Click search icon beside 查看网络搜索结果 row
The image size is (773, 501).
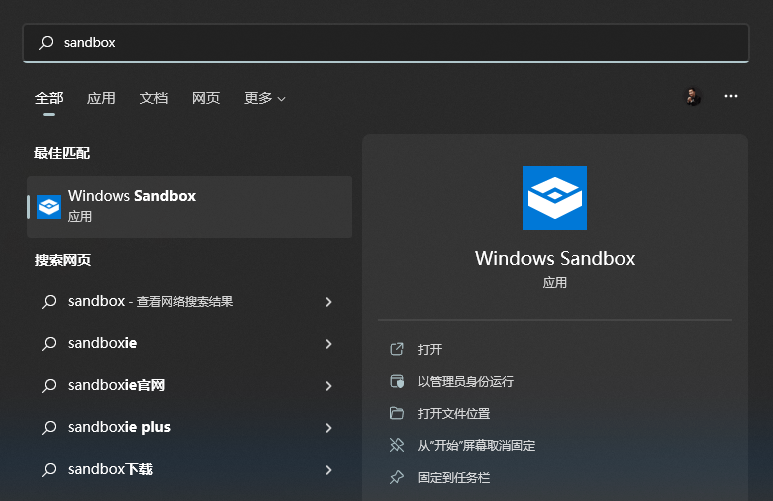pos(49,302)
